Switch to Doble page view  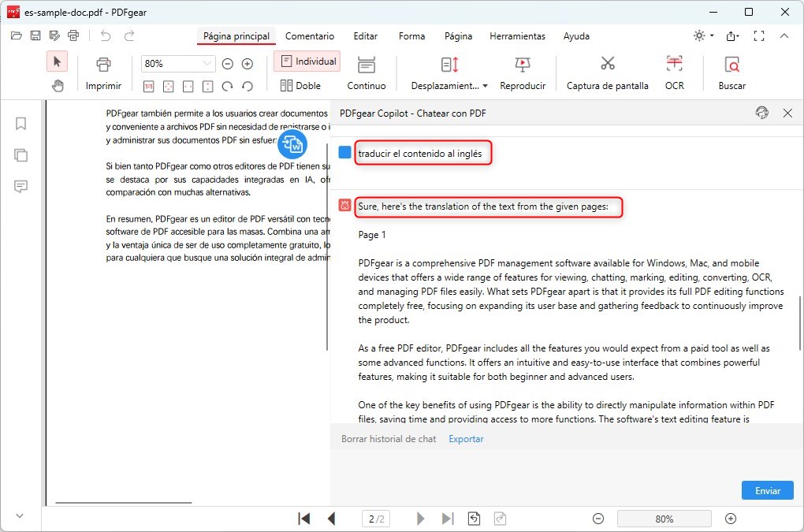pos(300,86)
